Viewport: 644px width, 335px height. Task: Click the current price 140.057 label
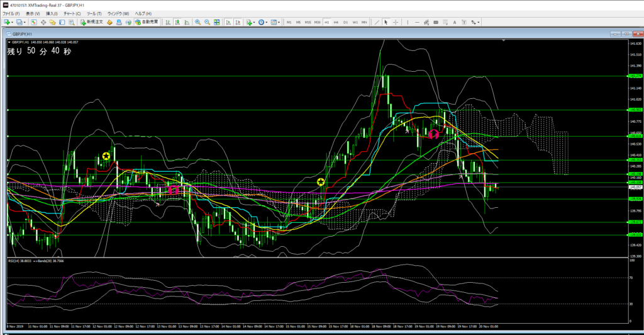pos(635,187)
